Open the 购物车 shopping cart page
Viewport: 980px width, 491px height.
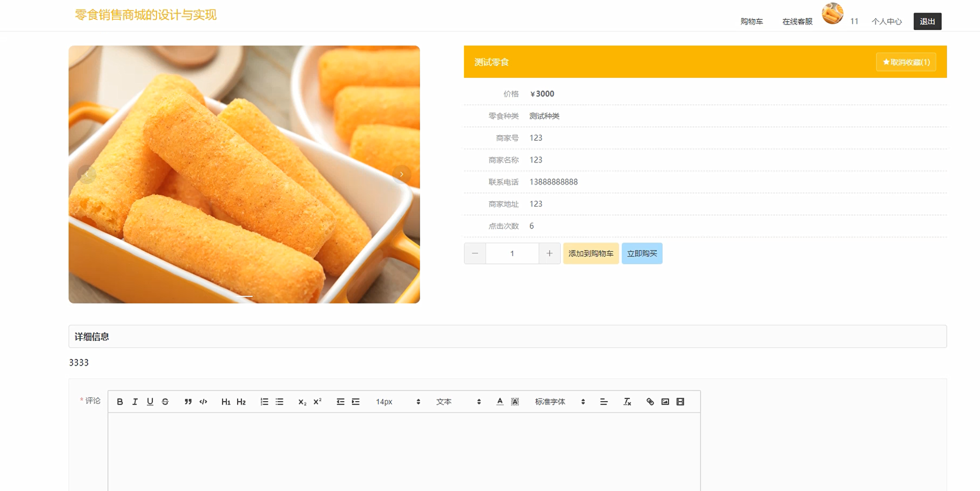pyautogui.click(x=752, y=22)
